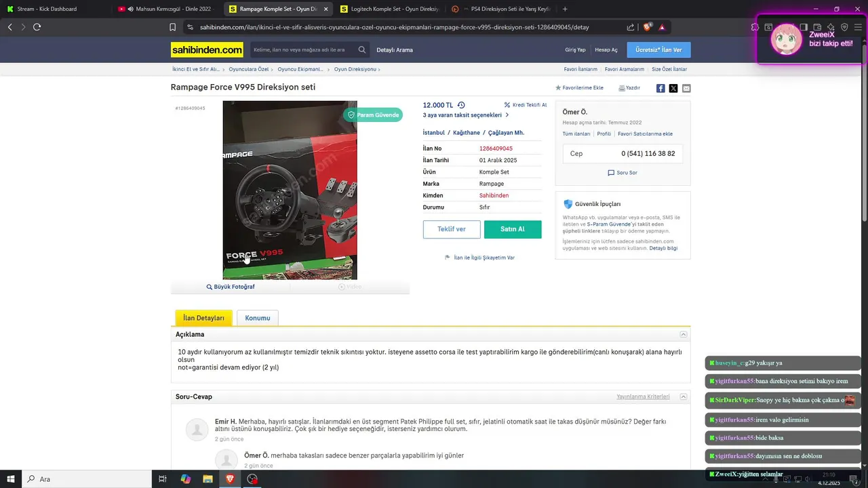Switch to the Mahsun Kırmızıgül browser tab
The height and width of the screenshot is (488, 868).
(167, 9)
